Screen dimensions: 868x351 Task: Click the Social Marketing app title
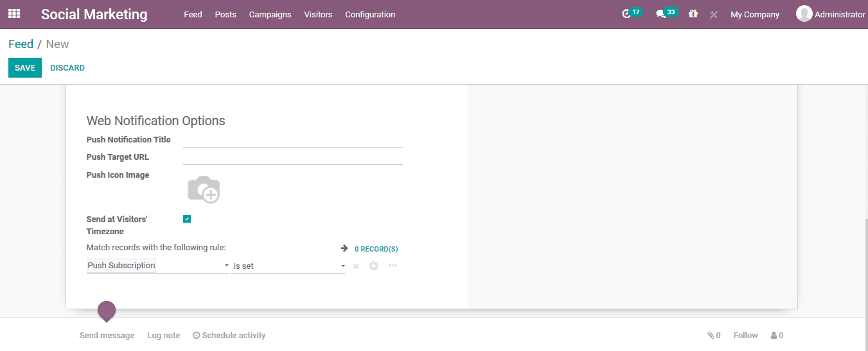tap(94, 14)
